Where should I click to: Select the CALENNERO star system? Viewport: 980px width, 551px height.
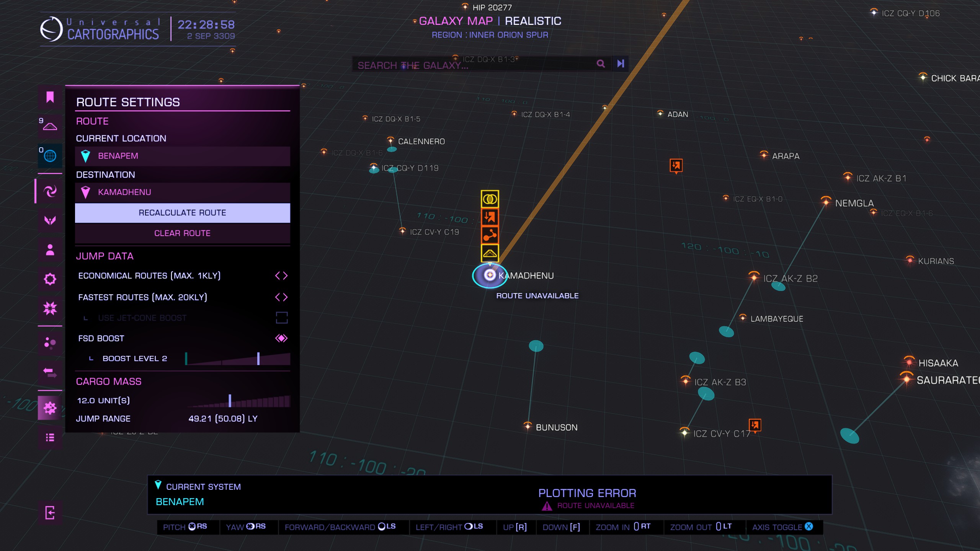390,140
